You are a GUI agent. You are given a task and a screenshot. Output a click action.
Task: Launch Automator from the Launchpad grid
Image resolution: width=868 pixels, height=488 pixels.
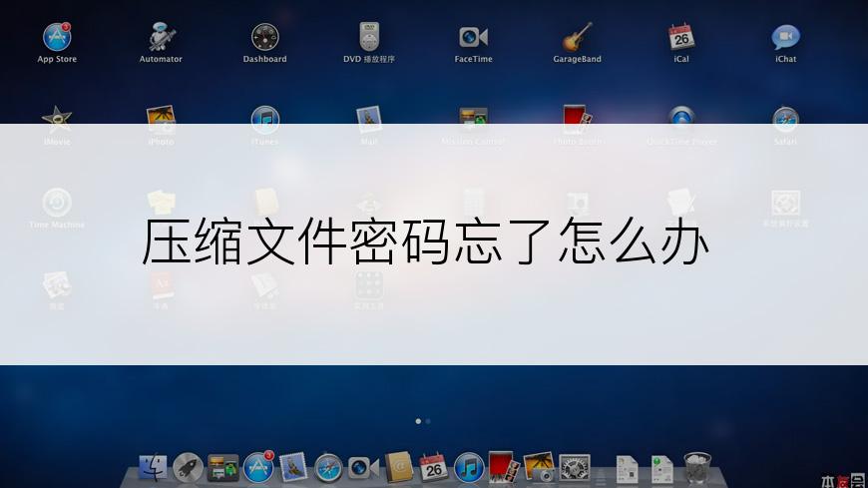161,37
